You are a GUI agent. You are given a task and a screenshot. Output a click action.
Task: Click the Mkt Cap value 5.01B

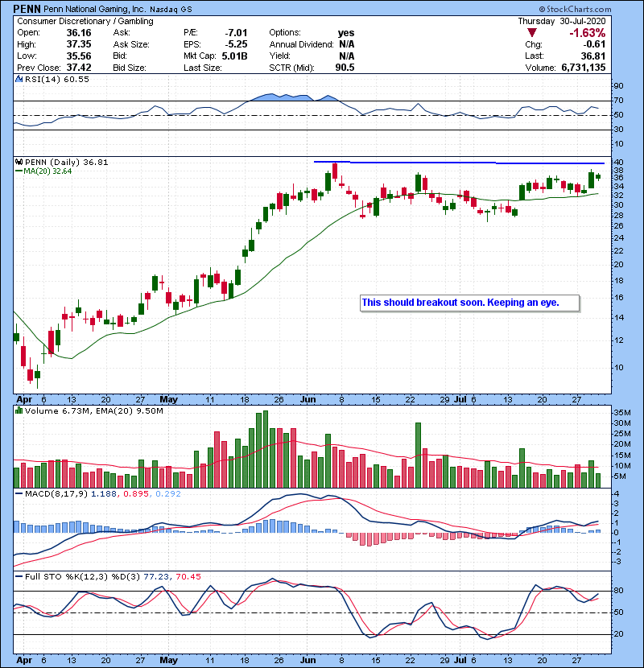pos(234,56)
